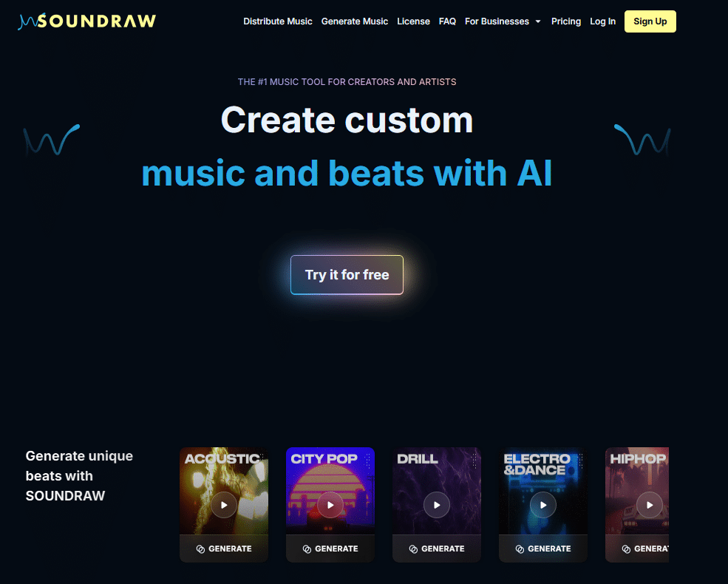View the Pricing page
This screenshot has height=584, width=728.
pos(566,21)
